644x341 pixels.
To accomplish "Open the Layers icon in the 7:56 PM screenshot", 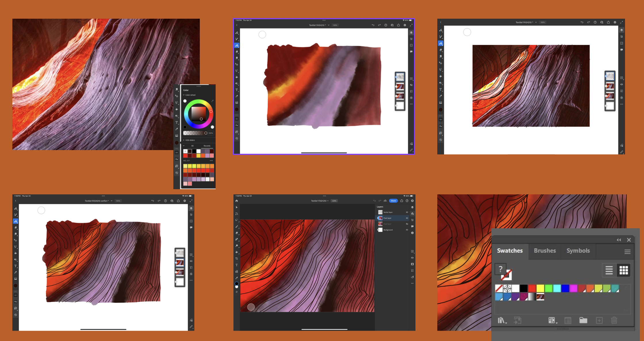I will click(191, 208).
